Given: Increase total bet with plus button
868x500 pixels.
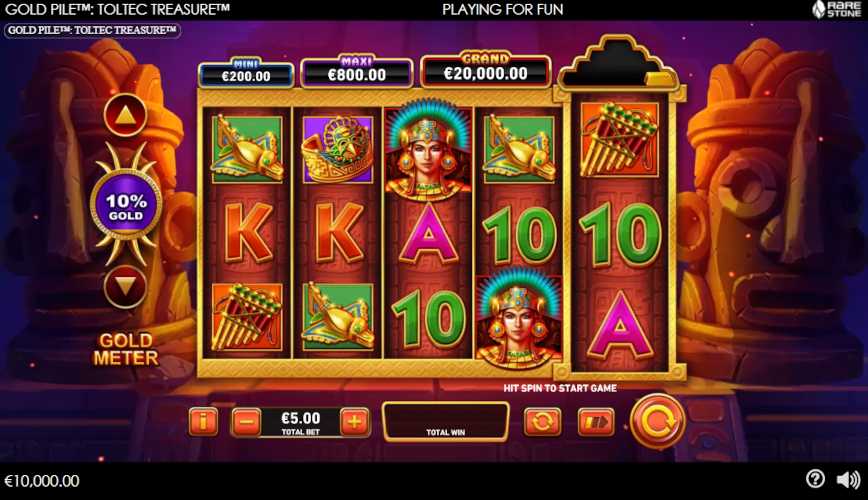Looking at the screenshot, I should [354, 422].
